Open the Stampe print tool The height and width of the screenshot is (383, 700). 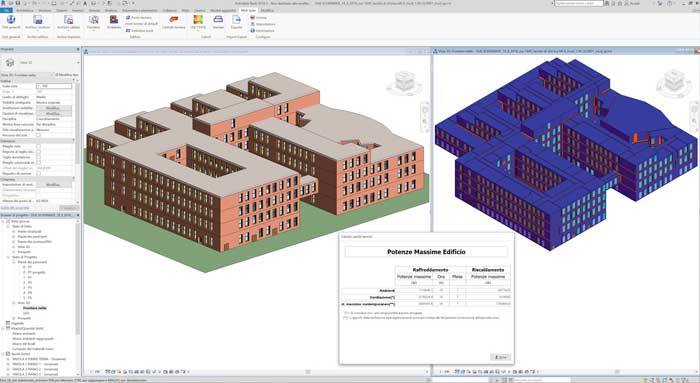(x=218, y=22)
